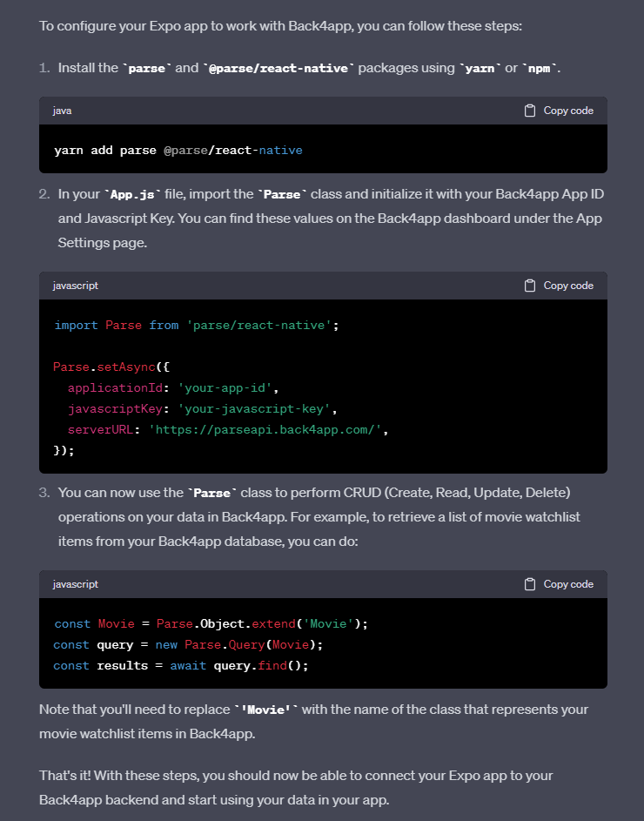This screenshot has width=644, height=821.
Task: Click the inline code 'yarn' in step 1
Action: point(480,68)
